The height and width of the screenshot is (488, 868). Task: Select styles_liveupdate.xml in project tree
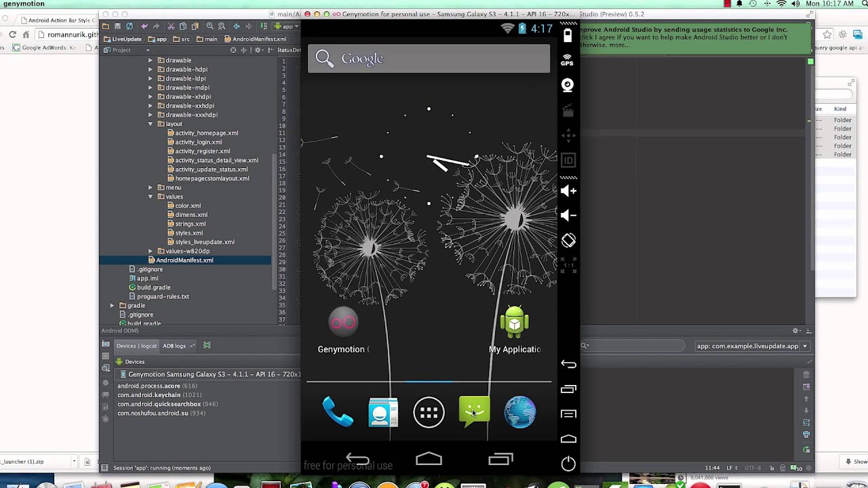200,242
